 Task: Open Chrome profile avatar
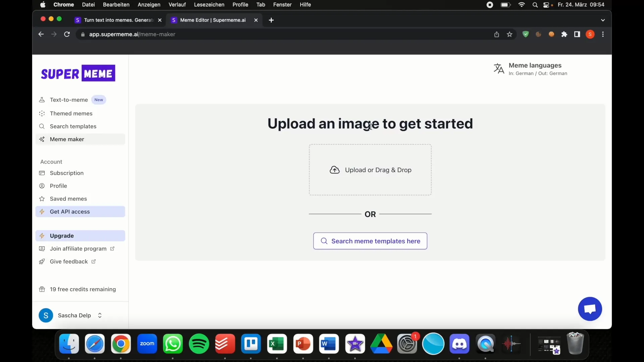click(x=590, y=34)
